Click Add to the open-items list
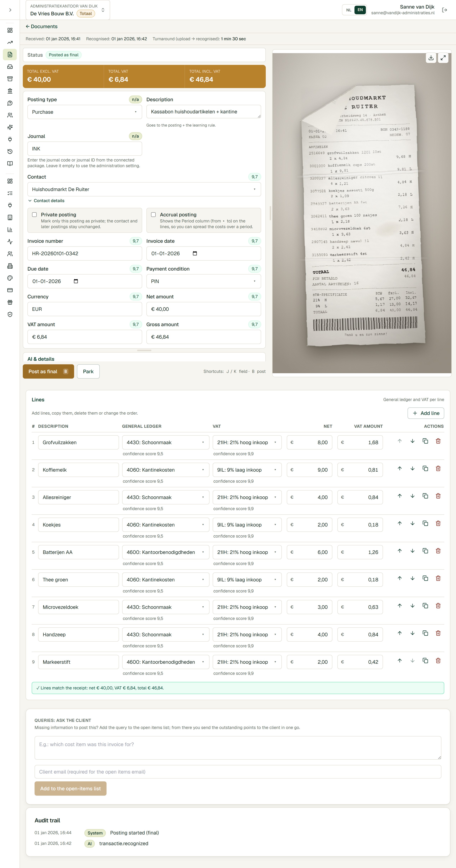The height and width of the screenshot is (868, 456). point(70,789)
